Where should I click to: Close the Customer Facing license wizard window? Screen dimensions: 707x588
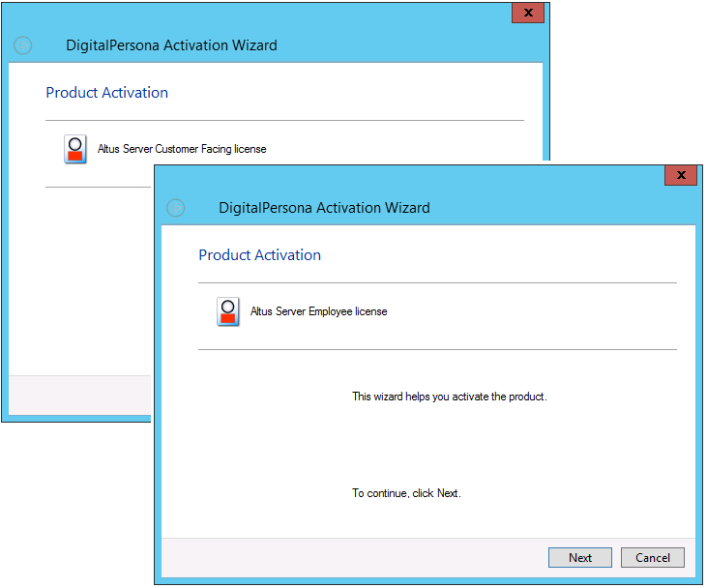(x=527, y=14)
